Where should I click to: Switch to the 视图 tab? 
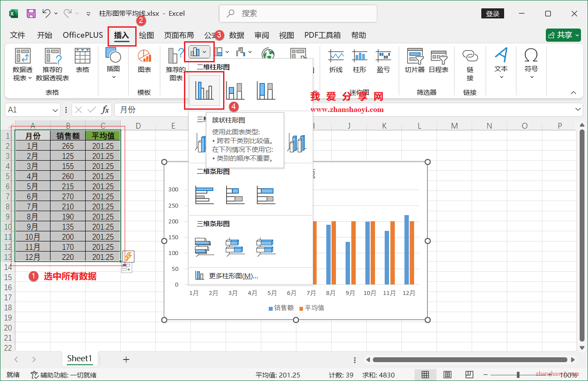(x=287, y=35)
